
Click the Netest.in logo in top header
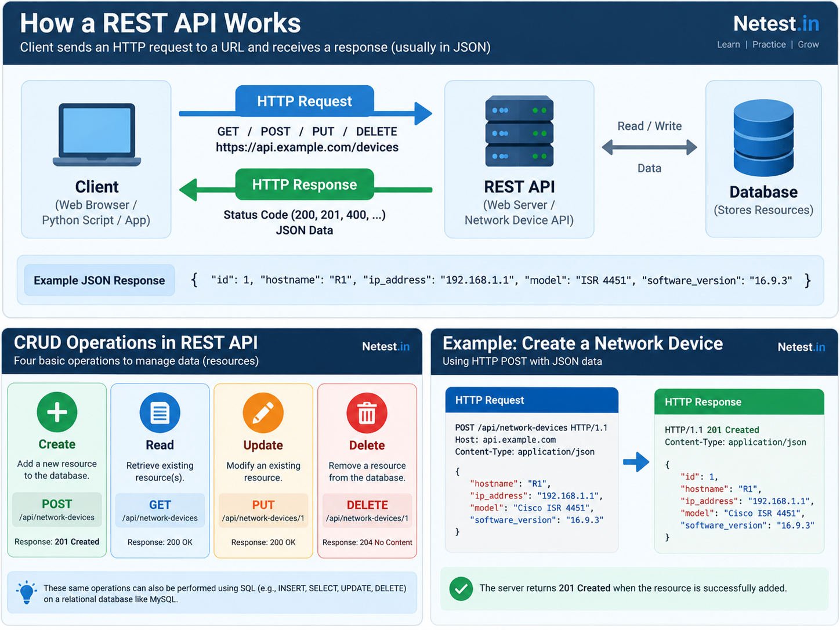pos(776,24)
